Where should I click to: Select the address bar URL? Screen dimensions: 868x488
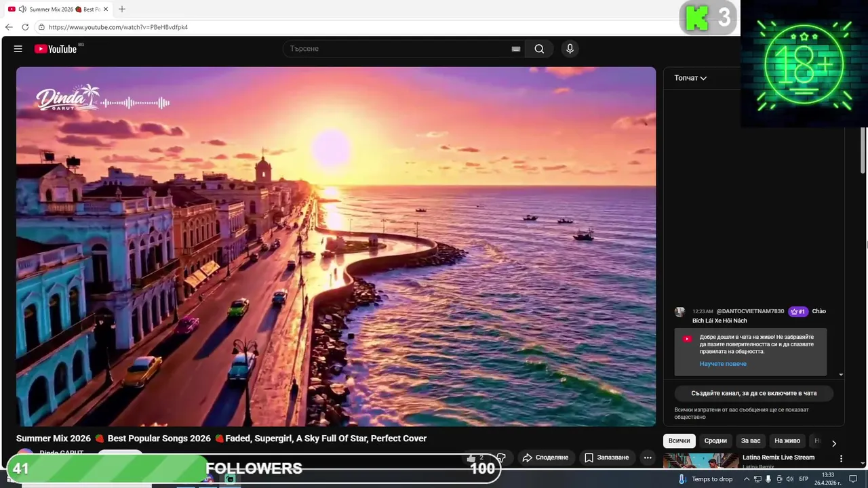[x=118, y=27]
